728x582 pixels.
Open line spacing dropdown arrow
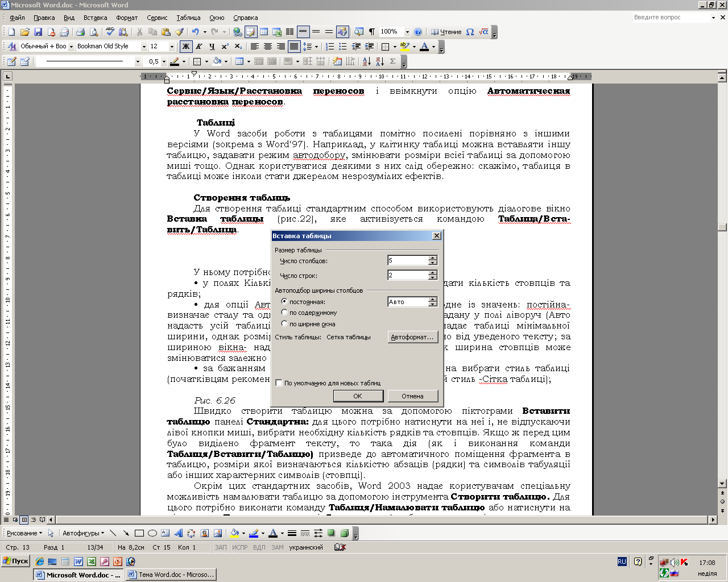(315, 47)
